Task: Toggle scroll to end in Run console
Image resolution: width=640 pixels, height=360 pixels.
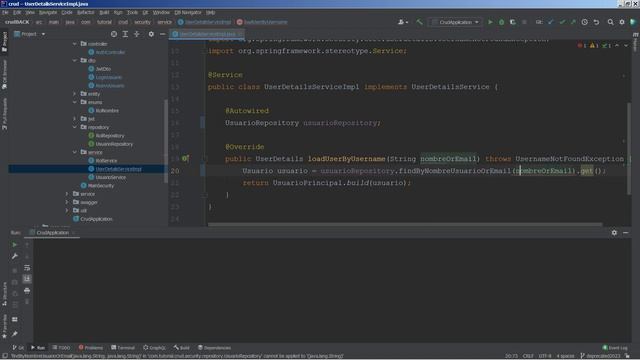Action: (27, 279)
